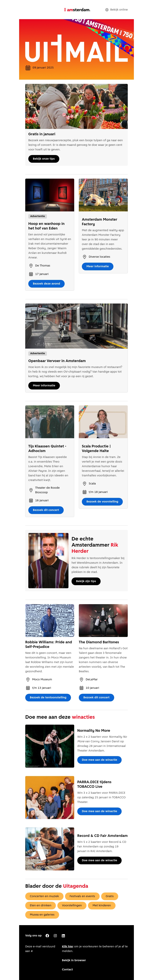The height and width of the screenshot is (980, 153).
Task: Click the Bezoek deze avond button
Action: click(x=46, y=283)
